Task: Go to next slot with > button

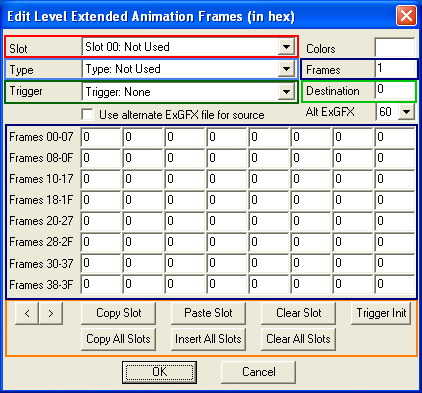Action: (x=51, y=313)
